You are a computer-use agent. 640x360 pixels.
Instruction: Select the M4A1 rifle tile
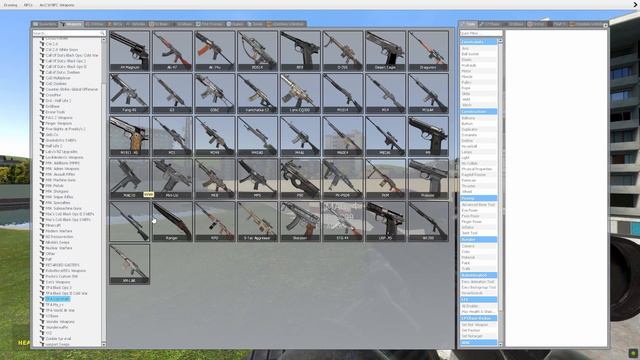pos(300,136)
